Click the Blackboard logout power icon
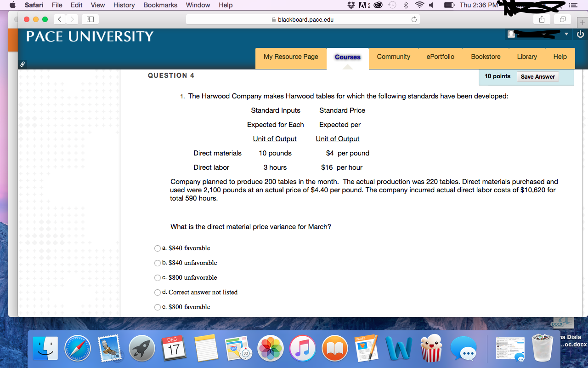 coord(581,34)
